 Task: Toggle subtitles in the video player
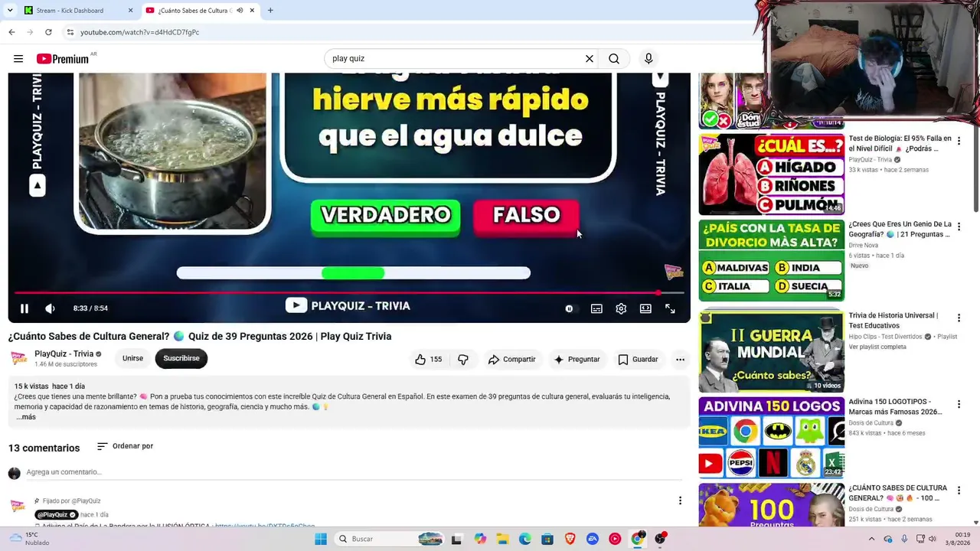click(x=596, y=308)
